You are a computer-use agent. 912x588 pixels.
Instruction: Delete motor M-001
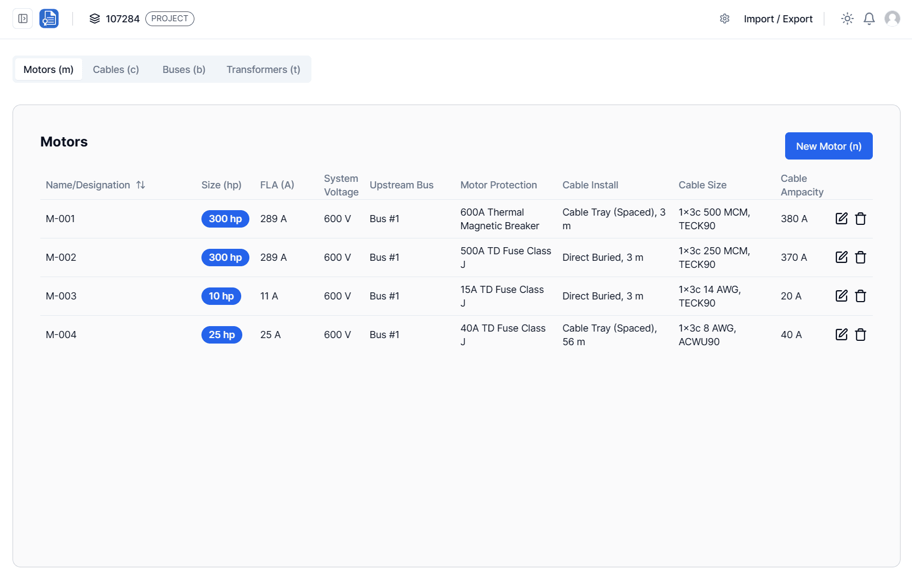pos(861,219)
